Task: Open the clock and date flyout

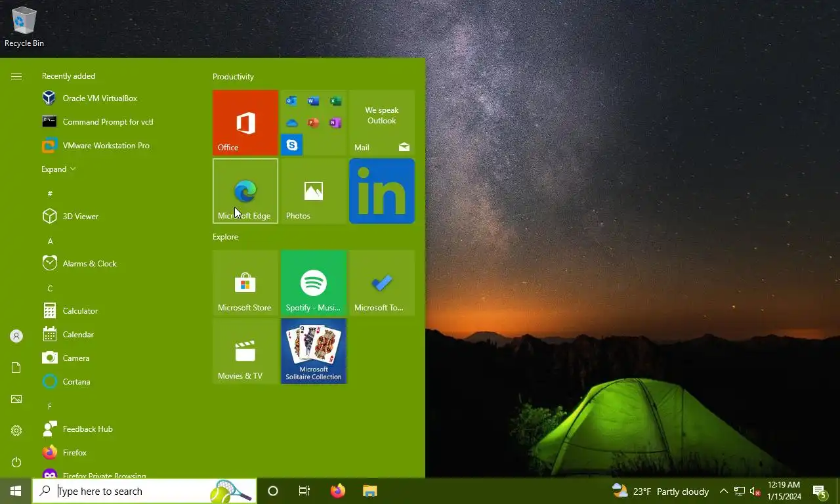Action: click(x=784, y=491)
